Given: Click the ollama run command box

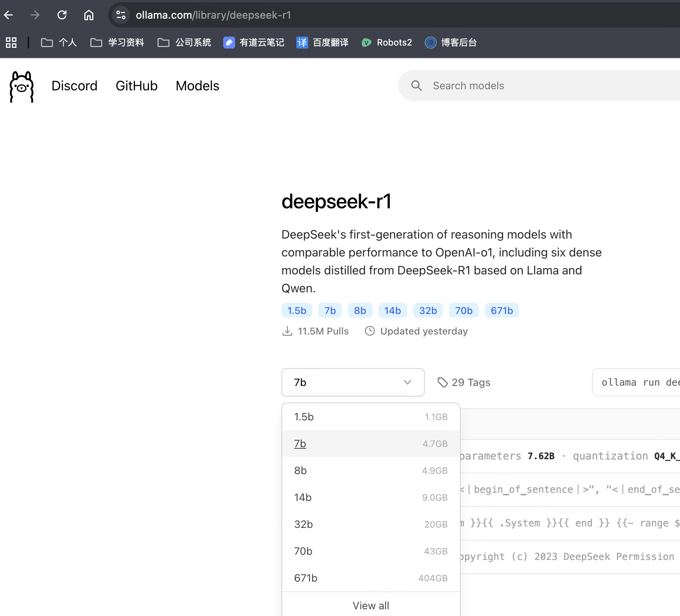Looking at the screenshot, I should coord(639,382).
